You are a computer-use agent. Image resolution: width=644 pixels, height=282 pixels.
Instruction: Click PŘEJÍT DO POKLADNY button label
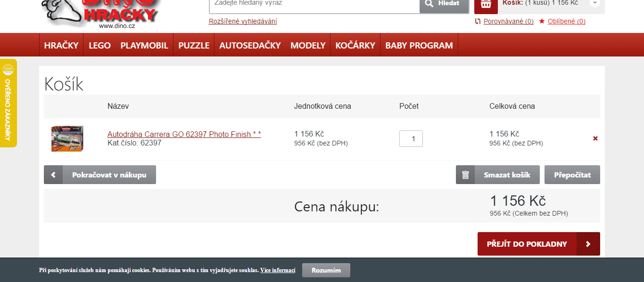tap(527, 244)
